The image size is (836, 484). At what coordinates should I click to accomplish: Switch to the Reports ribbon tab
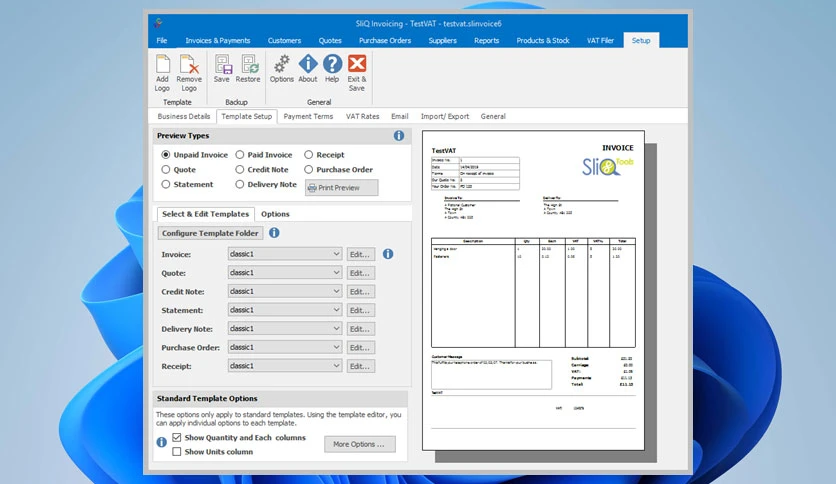(x=487, y=41)
